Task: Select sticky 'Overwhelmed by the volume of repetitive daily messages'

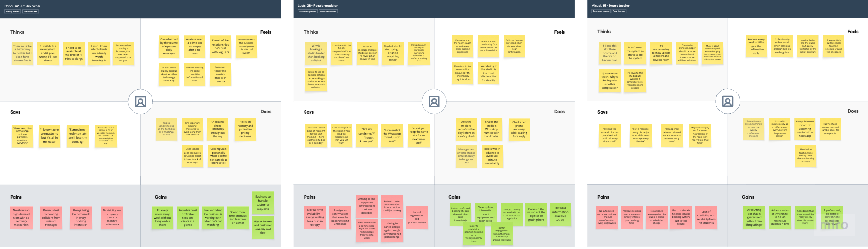Action: point(169,47)
